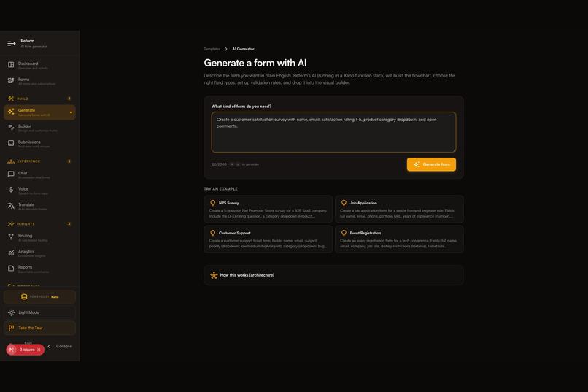Image resolution: width=588 pixels, height=392 pixels.
Task: Open the Chat menu item
Action: click(x=39, y=174)
